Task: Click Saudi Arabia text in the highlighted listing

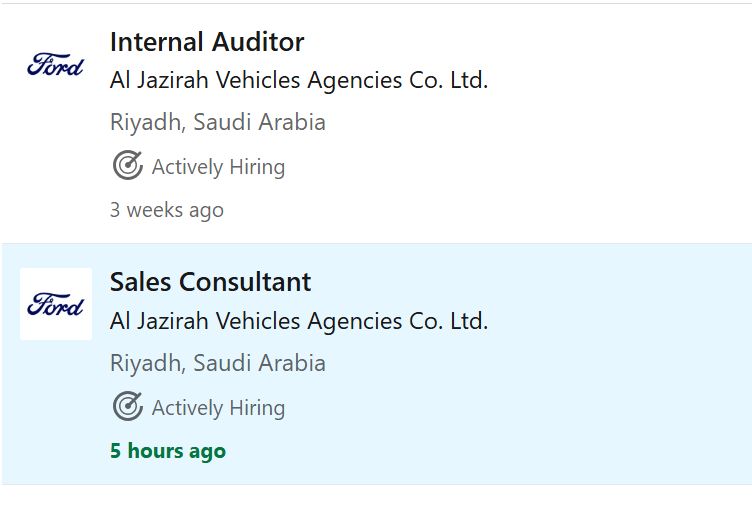Action: pos(259,363)
